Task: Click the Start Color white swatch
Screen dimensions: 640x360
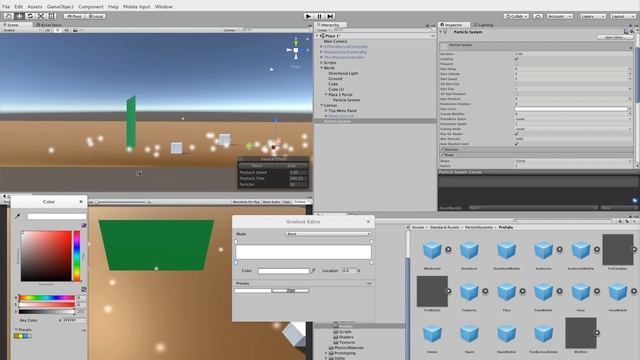Action: pyautogui.click(x=571, y=109)
